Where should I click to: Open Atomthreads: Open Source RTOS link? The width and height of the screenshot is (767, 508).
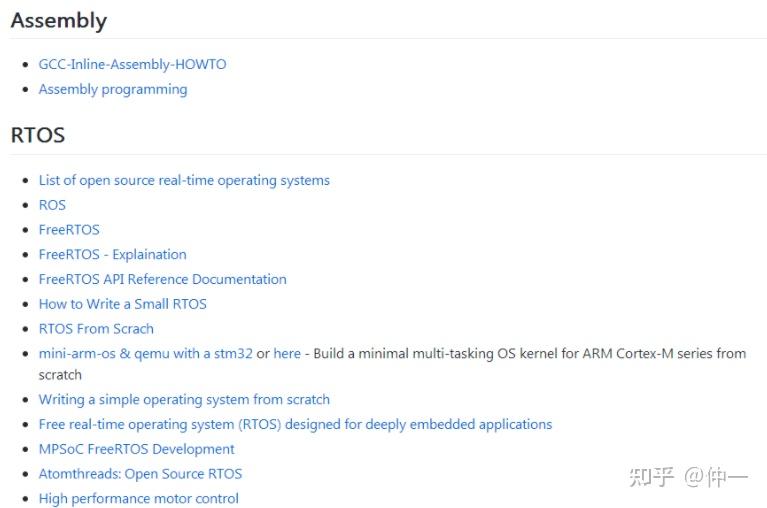coord(140,474)
